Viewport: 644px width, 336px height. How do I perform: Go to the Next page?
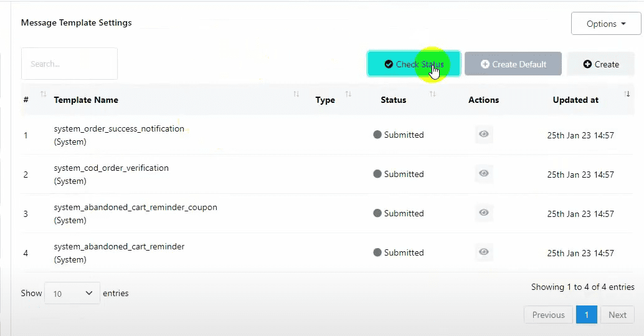[x=617, y=315]
